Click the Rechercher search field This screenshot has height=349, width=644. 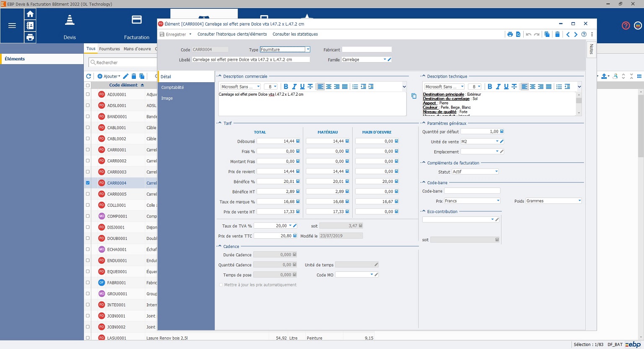122,63
